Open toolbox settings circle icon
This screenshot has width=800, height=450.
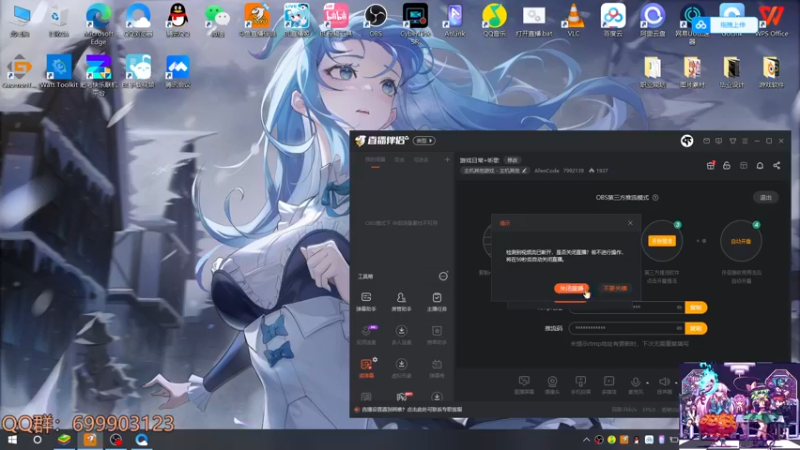(x=443, y=276)
